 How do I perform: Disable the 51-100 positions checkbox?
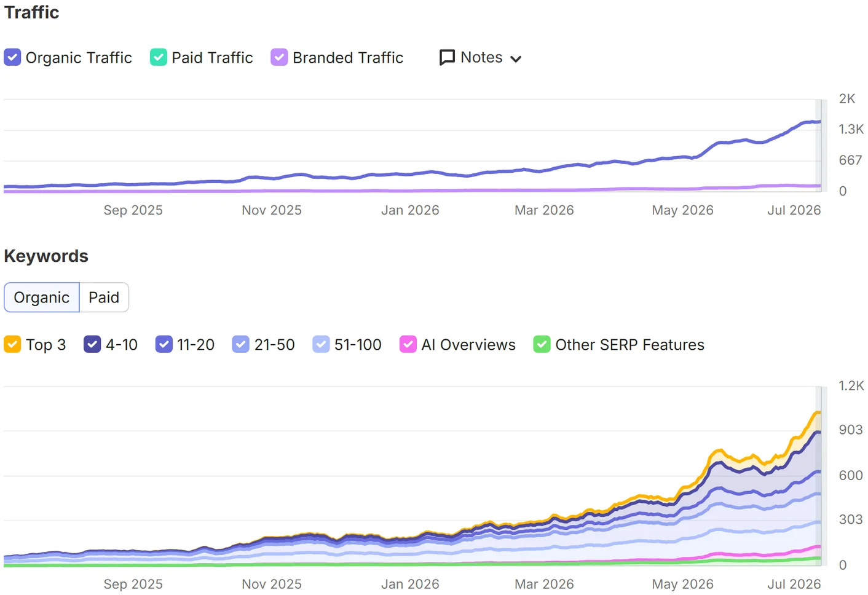(321, 344)
